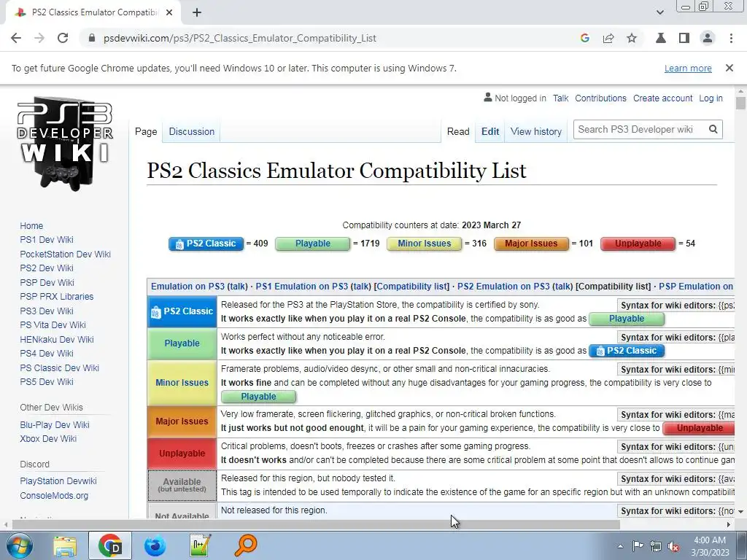Viewport: 747px width, 560px height.
Task: Share this page via share icon
Action: click(608, 38)
